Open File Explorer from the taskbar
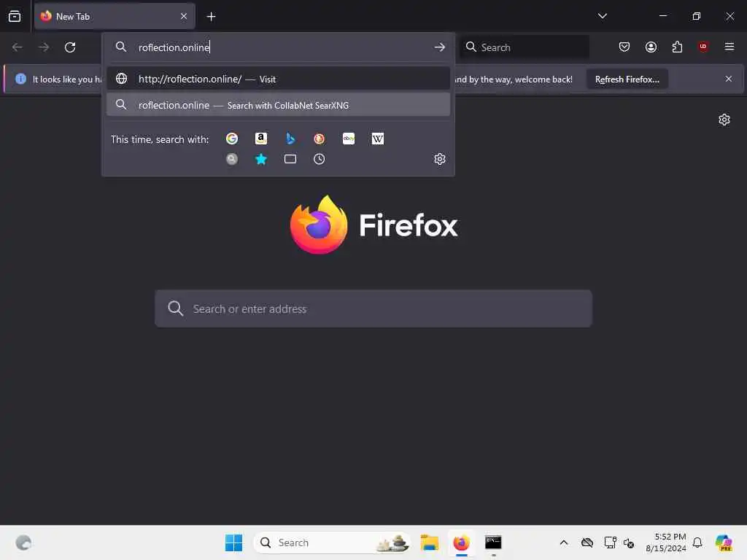Image resolution: width=747 pixels, height=560 pixels. click(429, 542)
